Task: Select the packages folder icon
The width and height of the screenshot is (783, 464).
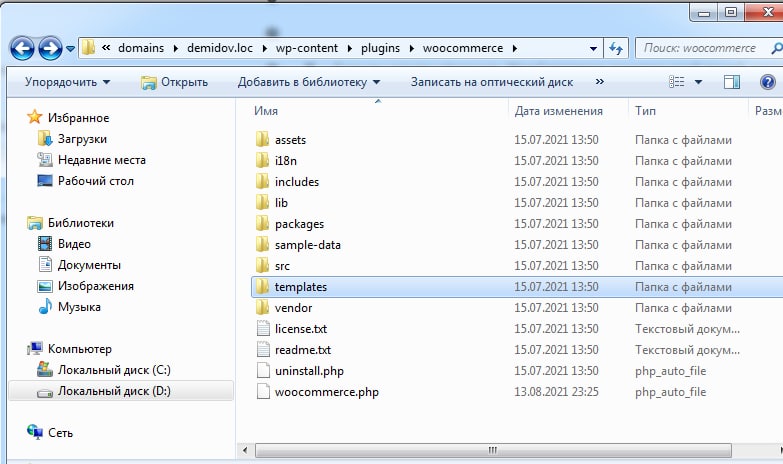Action: (262, 223)
